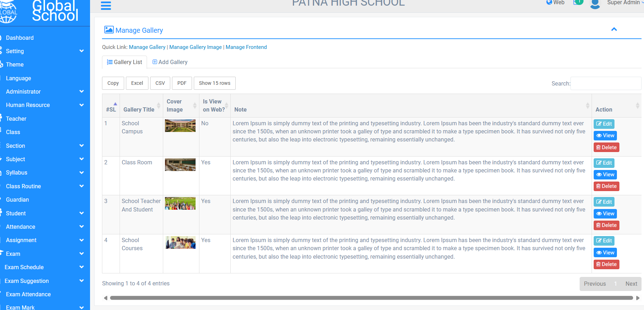
Task: View the Class Room gallery
Action: coord(605,175)
